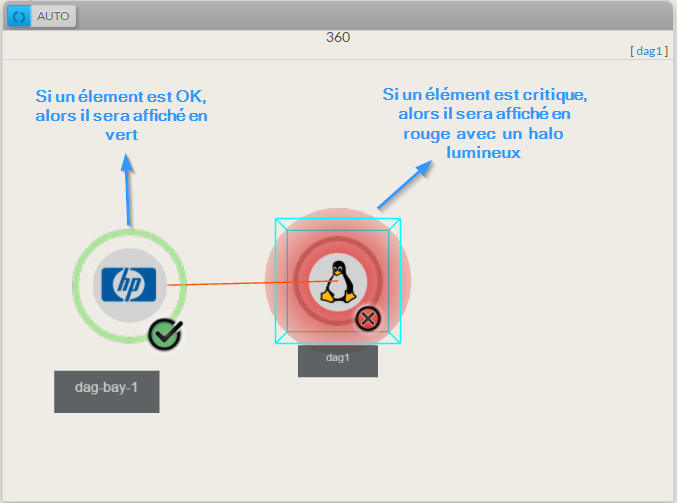The width and height of the screenshot is (677, 503).
Task: Open the dag1 breadcrumb link
Action: coord(649,51)
